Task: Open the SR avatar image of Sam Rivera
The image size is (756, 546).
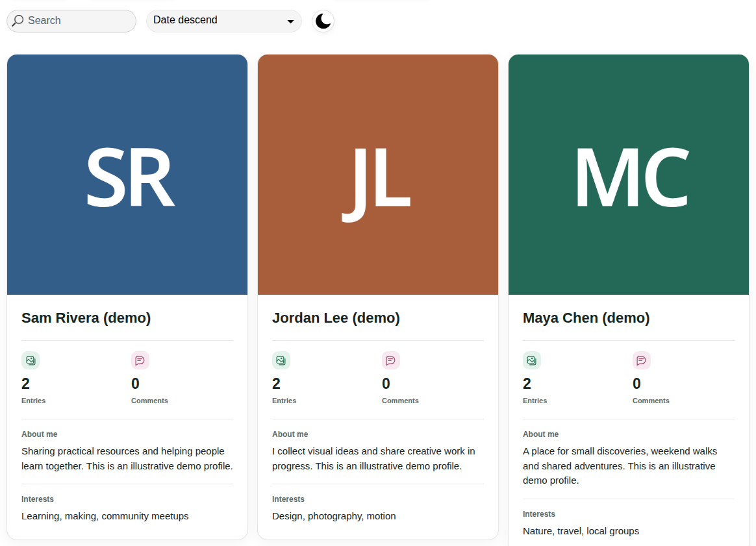Action: pyautogui.click(x=127, y=175)
